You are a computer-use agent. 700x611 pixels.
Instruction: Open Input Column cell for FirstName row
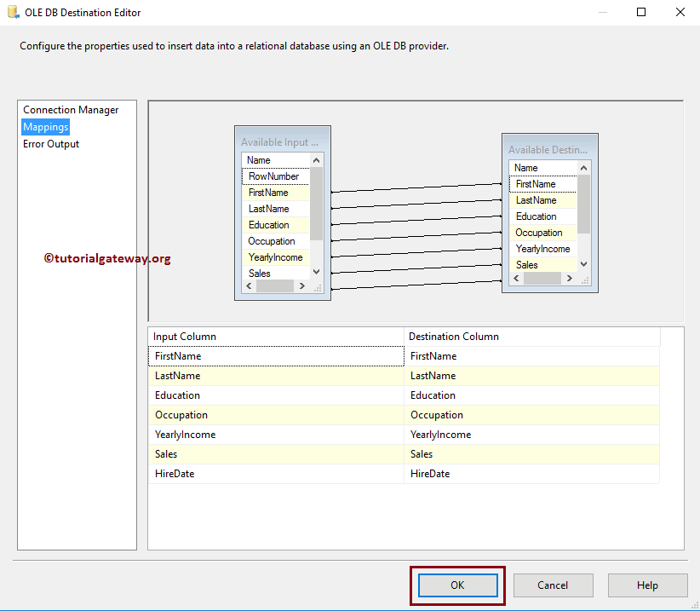point(275,356)
